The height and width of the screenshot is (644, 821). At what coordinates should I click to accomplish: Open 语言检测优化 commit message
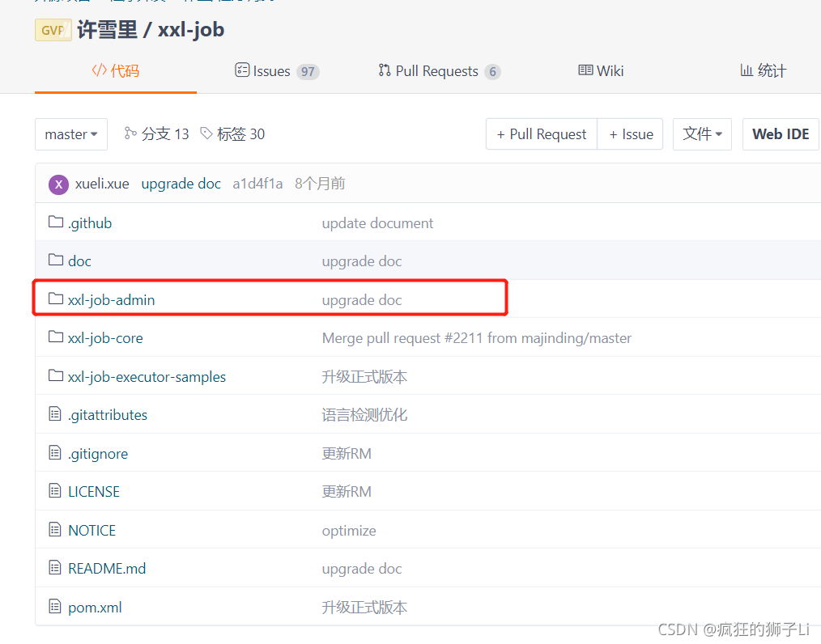click(x=364, y=415)
